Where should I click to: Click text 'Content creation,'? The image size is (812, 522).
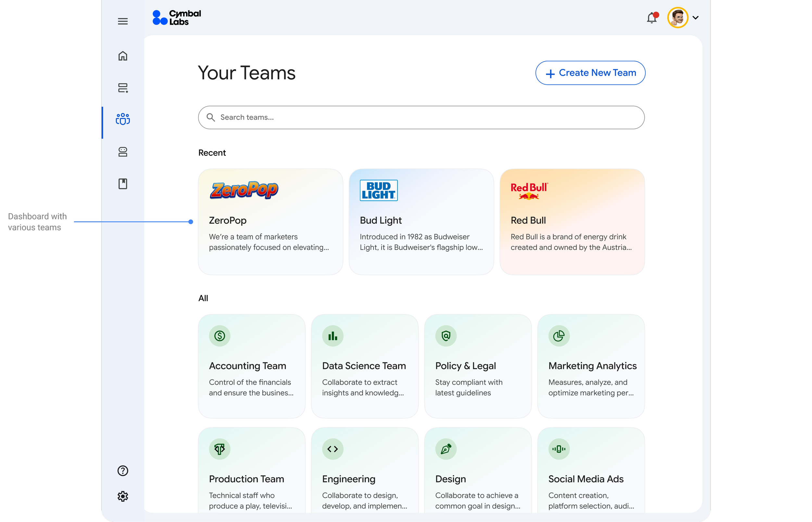pos(578,495)
